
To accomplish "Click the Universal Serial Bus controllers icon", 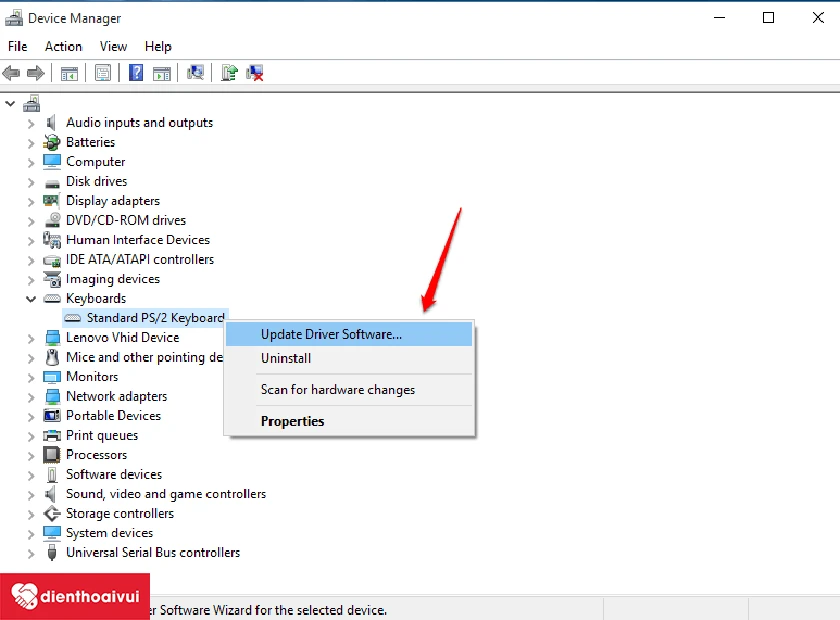I will coord(52,552).
